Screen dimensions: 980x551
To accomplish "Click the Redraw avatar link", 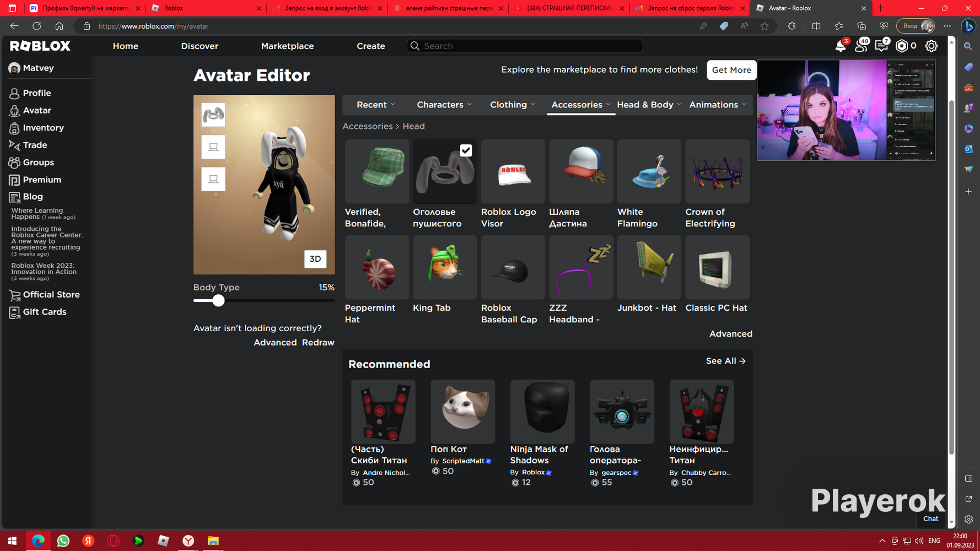I will 318,343.
